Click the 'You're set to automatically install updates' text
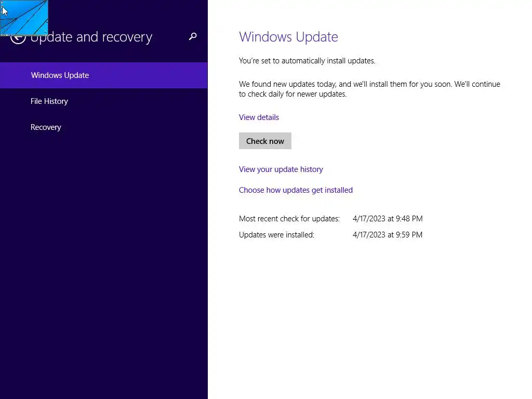The image size is (532, 399). click(x=307, y=61)
